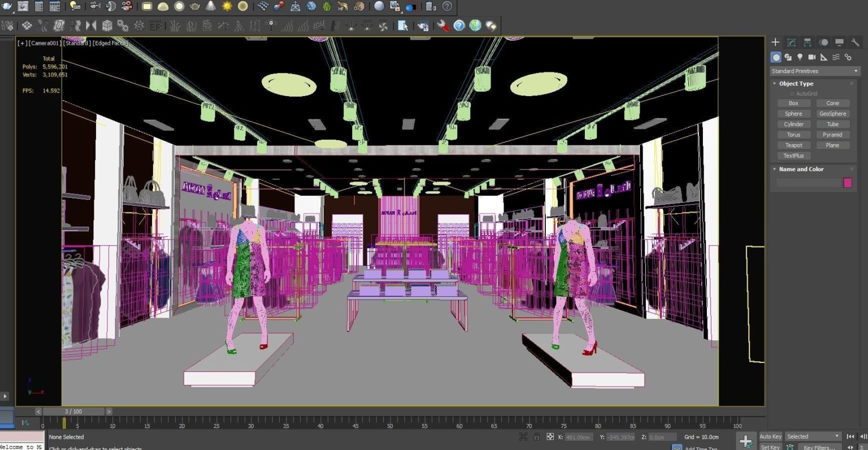This screenshot has width=868, height=450.
Task: Open the Modify command panel
Action: click(791, 42)
